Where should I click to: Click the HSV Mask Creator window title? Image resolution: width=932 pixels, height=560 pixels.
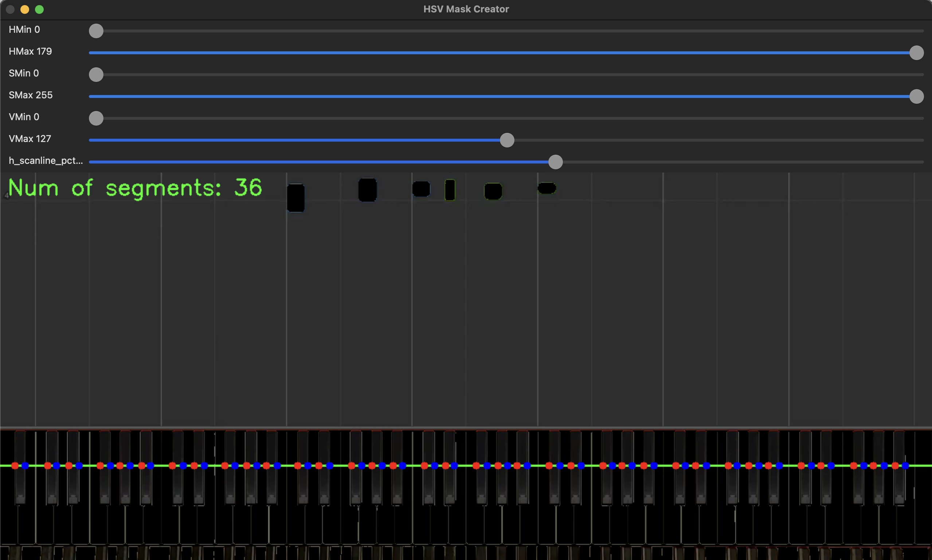click(466, 9)
